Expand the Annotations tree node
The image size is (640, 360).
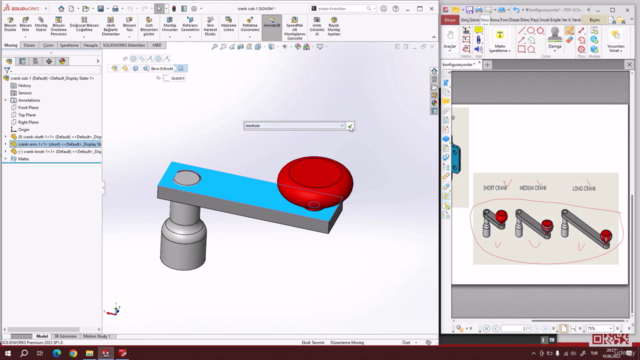[6, 100]
